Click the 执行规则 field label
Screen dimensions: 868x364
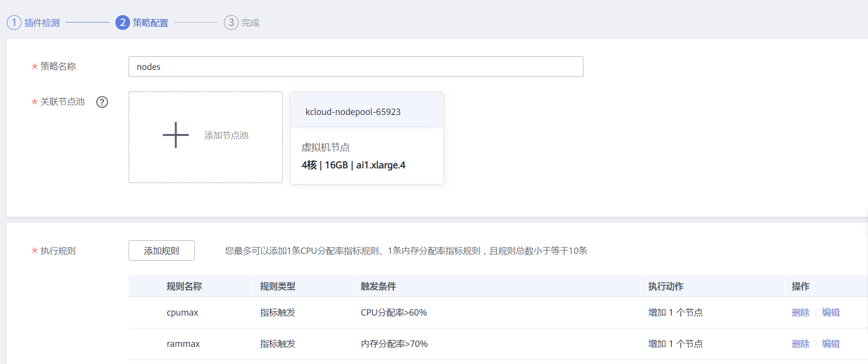tap(58, 251)
